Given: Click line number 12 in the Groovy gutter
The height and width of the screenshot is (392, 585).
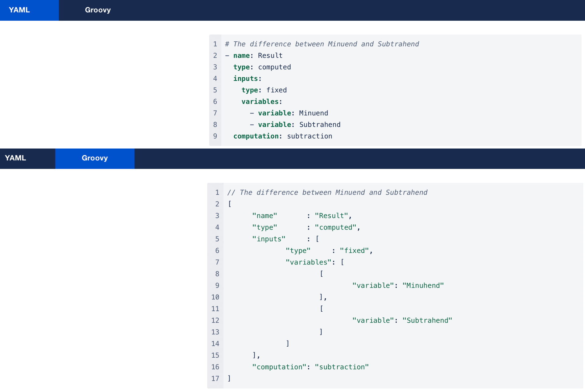Looking at the screenshot, I should pyautogui.click(x=215, y=320).
